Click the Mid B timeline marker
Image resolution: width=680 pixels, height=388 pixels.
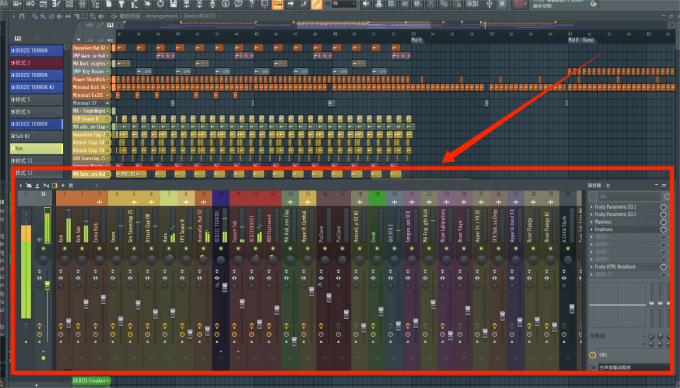click(x=416, y=40)
